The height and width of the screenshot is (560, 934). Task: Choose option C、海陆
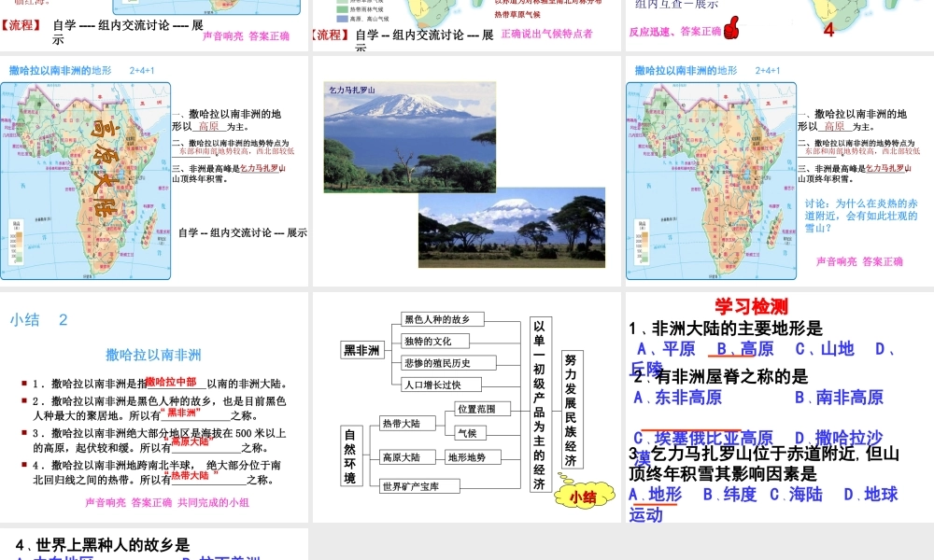pos(797,494)
